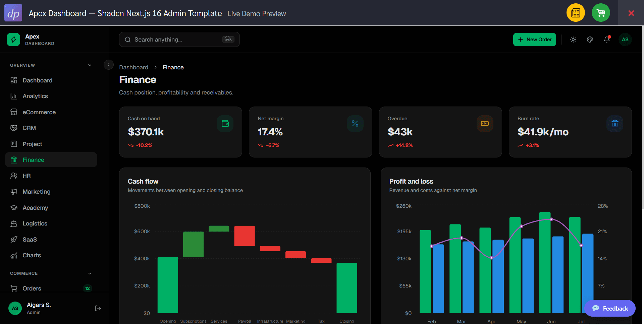The height and width of the screenshot is (325, 644).
Task: Collapse the sidebar with the arrow toggle
Action: click(x=109, y=65)
